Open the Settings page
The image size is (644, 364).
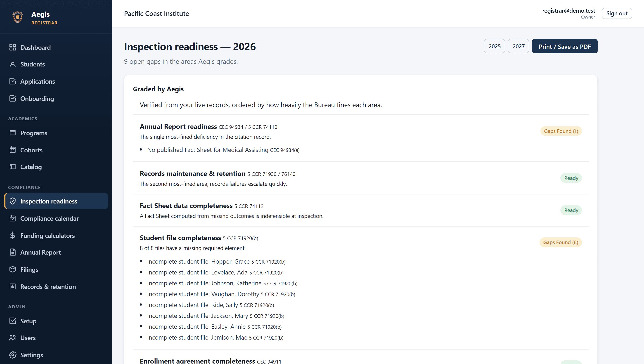click(56, 355)
